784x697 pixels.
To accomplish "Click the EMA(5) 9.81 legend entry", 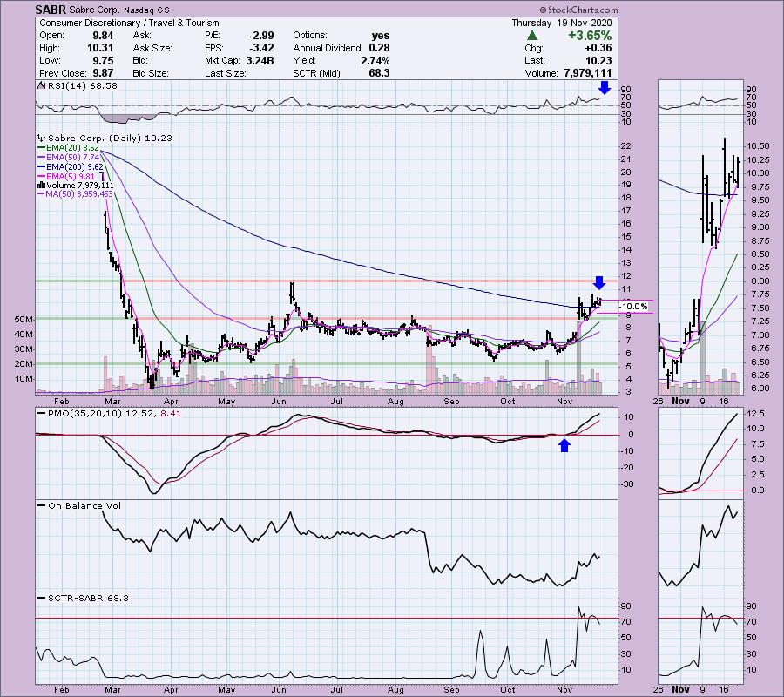I will (70, 177).
